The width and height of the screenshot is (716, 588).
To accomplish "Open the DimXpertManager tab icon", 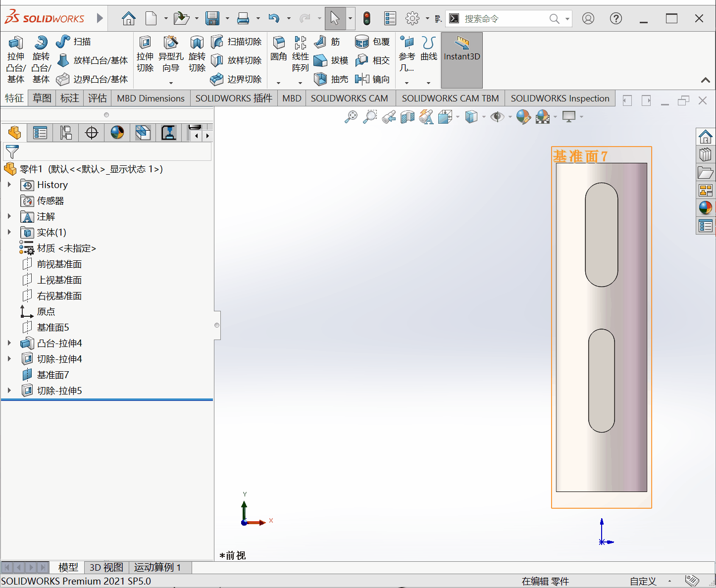I will coord(92,133).
